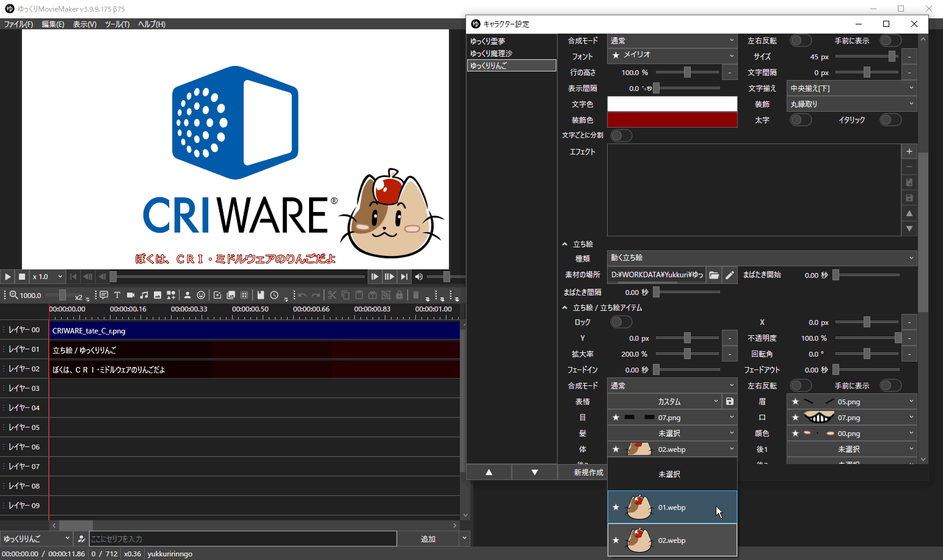Open the character selector ゆっくりりんご dropdown
The height and width of the screenshot is (560, 943).
point(37,539)
